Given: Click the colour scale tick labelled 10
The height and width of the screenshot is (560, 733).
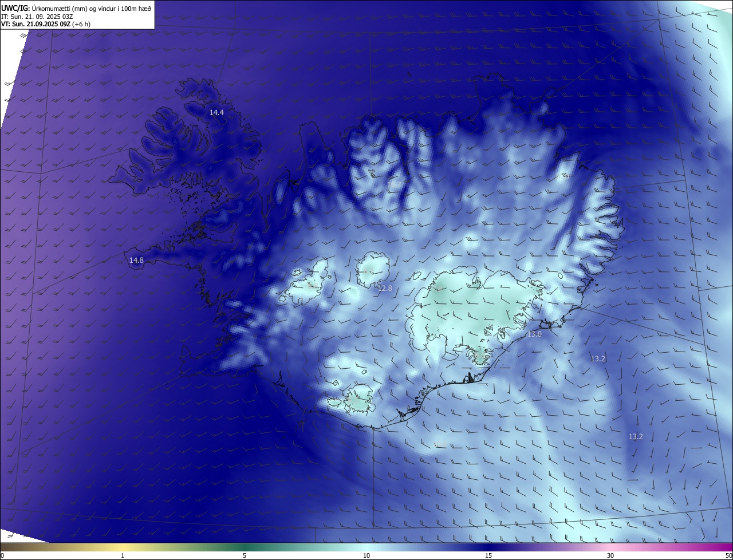Looking at the screenshot, I should pyautogui.click(x=366, y=555).
